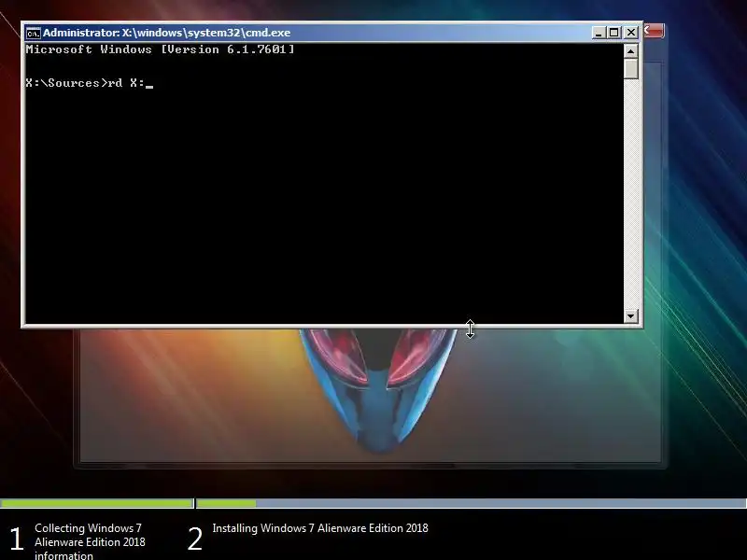Click the step 2 installation progress bar
This screenshot has height=560, width=747.
[x=472, y=503]
